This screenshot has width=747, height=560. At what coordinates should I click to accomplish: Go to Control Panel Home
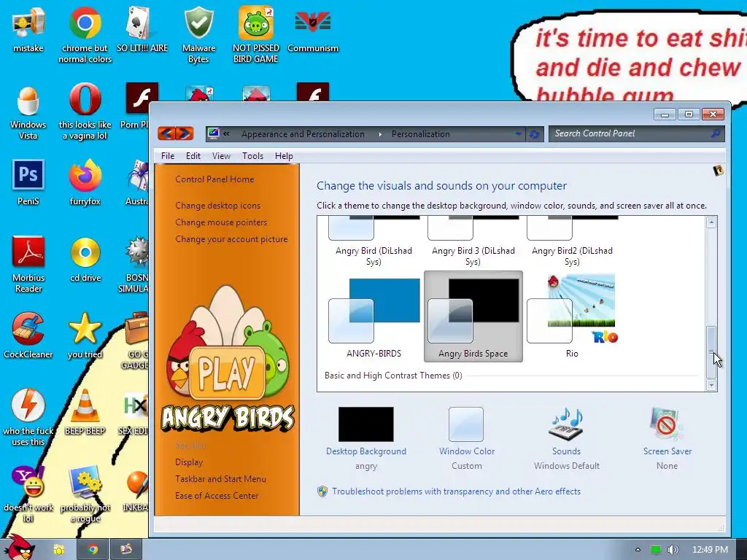214,179
